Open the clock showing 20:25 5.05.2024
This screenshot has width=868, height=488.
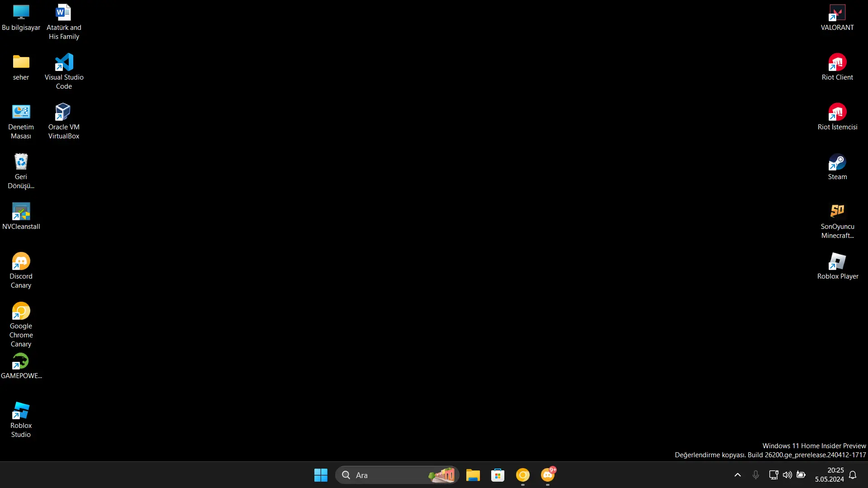pyautogui.click(x=829, y=475)
